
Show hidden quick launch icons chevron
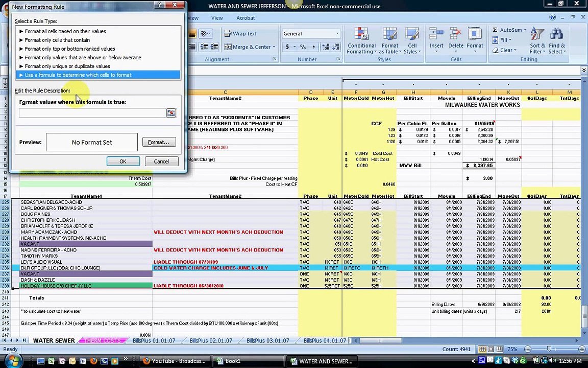(125, 359)
